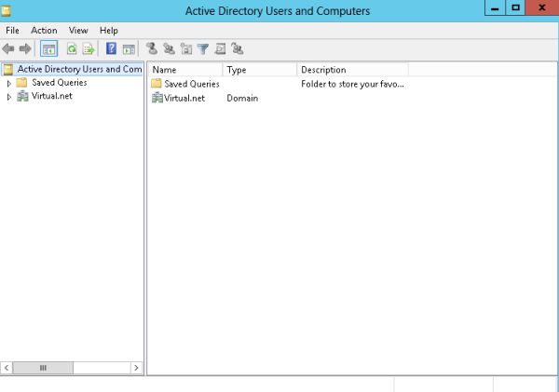Go forward using the Forward arrow
559x392 pixels.
pyautogui.click(x=25, y=48)
